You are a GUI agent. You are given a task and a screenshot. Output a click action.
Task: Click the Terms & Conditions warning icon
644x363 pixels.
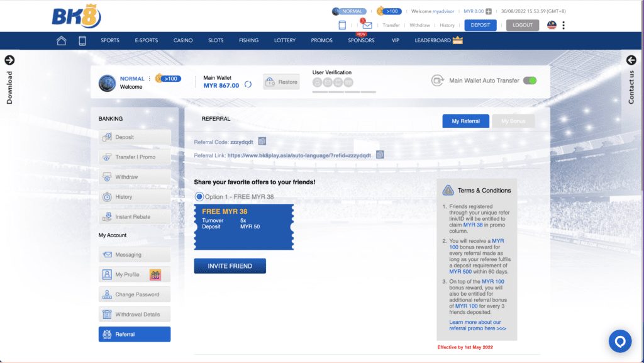coord(448,190)
